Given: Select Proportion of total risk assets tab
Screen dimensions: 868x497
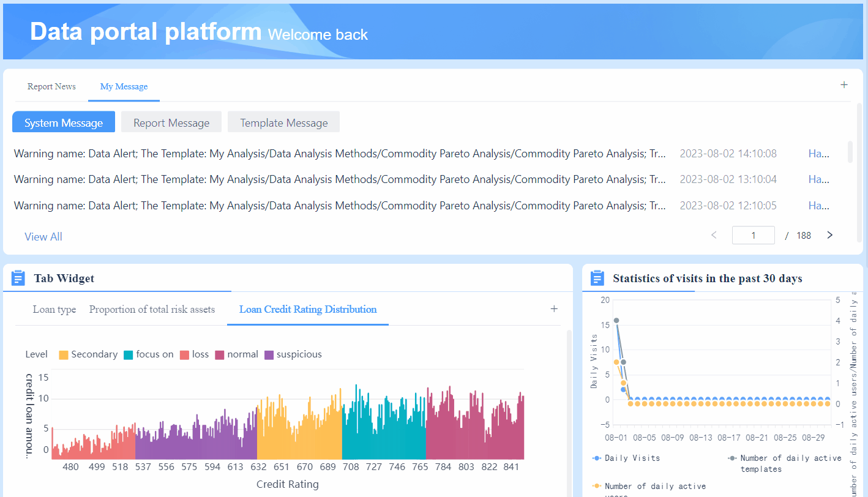Looking at the screenshot, I should (x=152, y=309).
